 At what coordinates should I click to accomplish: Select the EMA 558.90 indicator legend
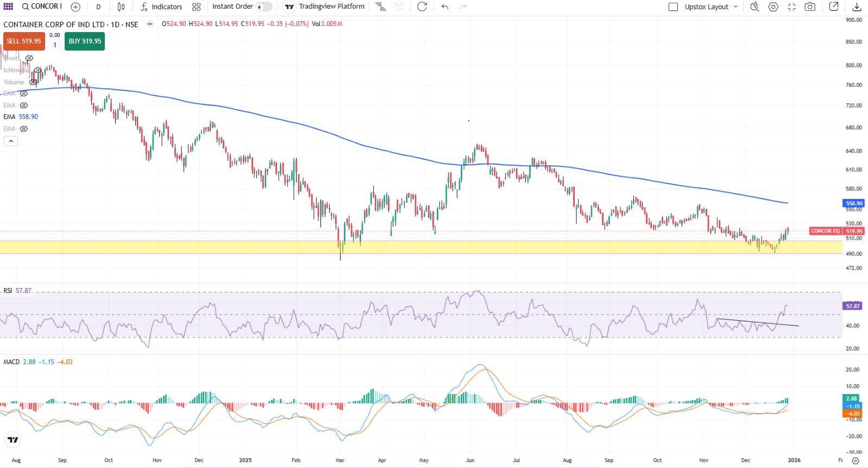tap(21, 117)
